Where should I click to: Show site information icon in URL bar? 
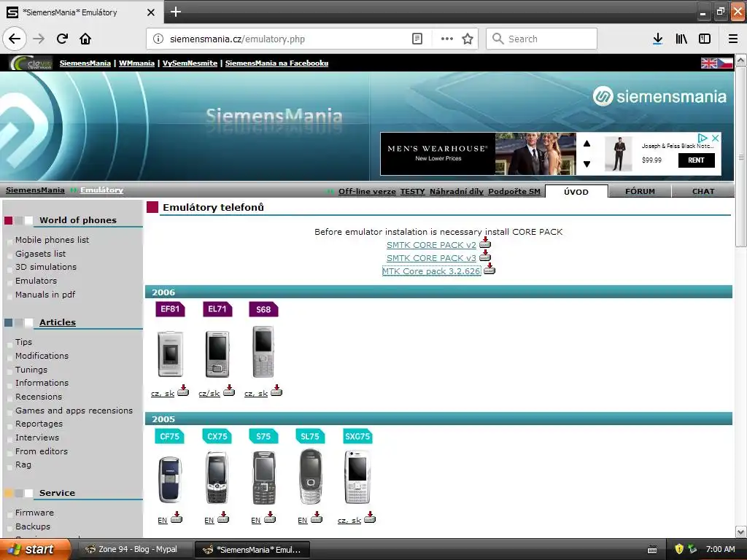pyautogui.click(x=158, y=39)
